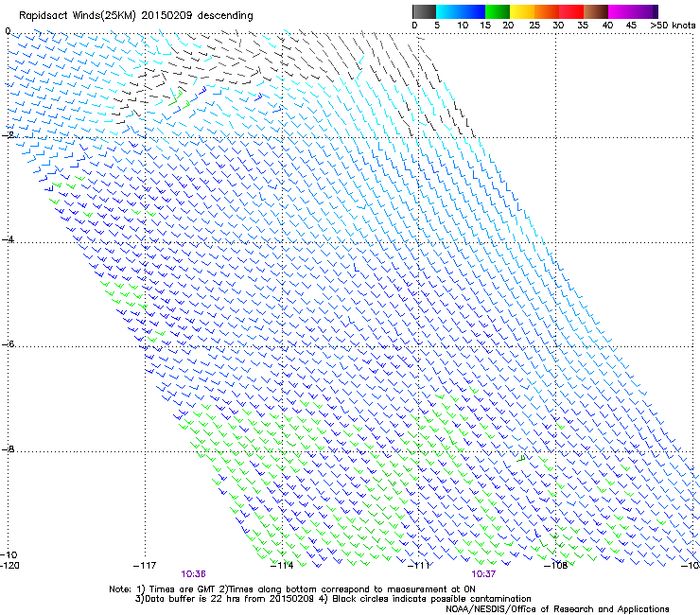
Task: Click the -10 latitude axis label
Action: (9, 555)
